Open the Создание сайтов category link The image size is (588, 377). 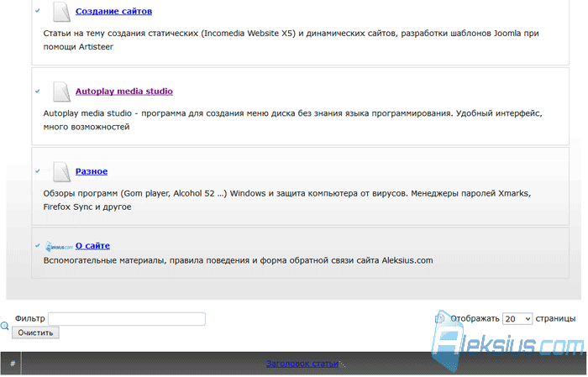113,11
